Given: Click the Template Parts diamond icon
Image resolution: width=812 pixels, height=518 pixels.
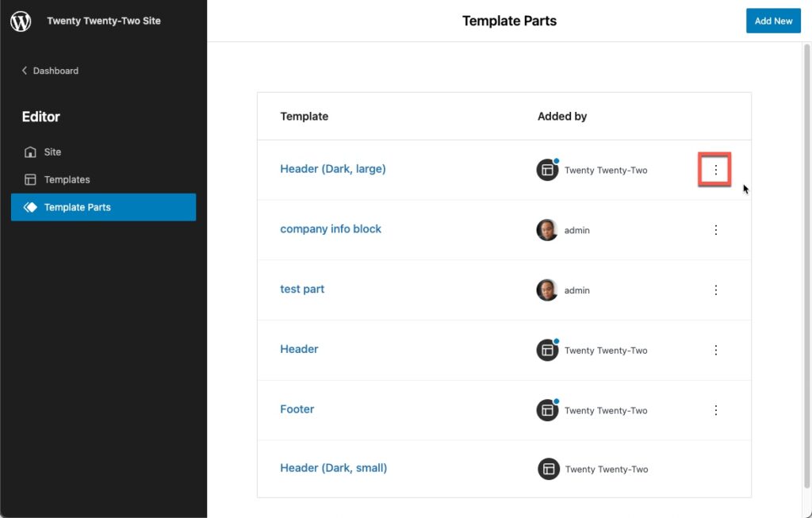Looking at the screenshot, I should point(30,207).
